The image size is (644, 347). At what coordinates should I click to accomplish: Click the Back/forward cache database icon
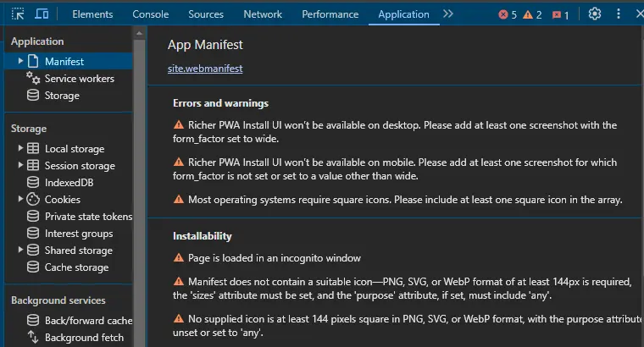tap(33, 320)
